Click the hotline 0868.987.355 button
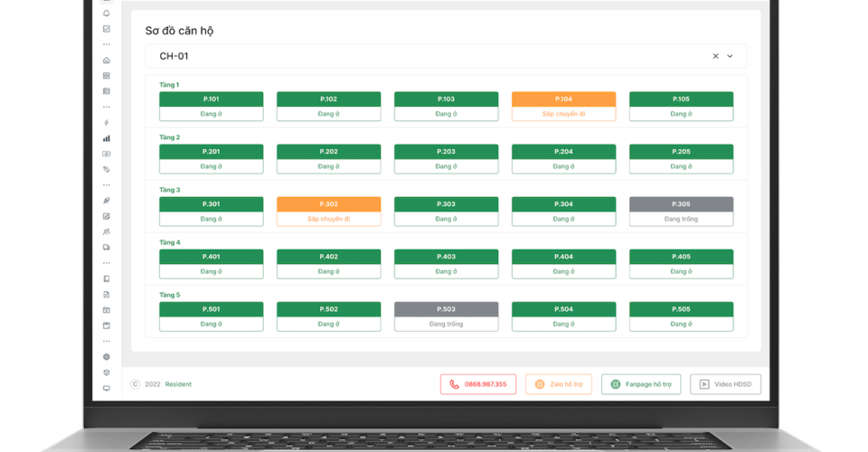Image resolution: width=868 pixels, height=452 pixels. 478,384
